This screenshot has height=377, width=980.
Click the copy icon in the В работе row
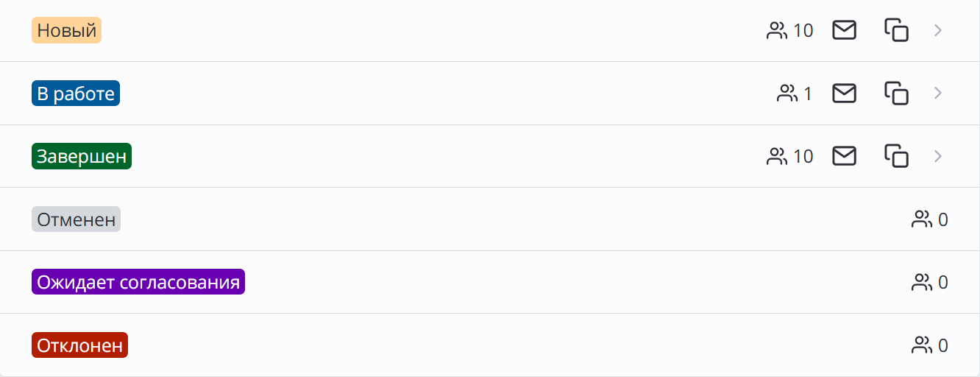[896, 93]
